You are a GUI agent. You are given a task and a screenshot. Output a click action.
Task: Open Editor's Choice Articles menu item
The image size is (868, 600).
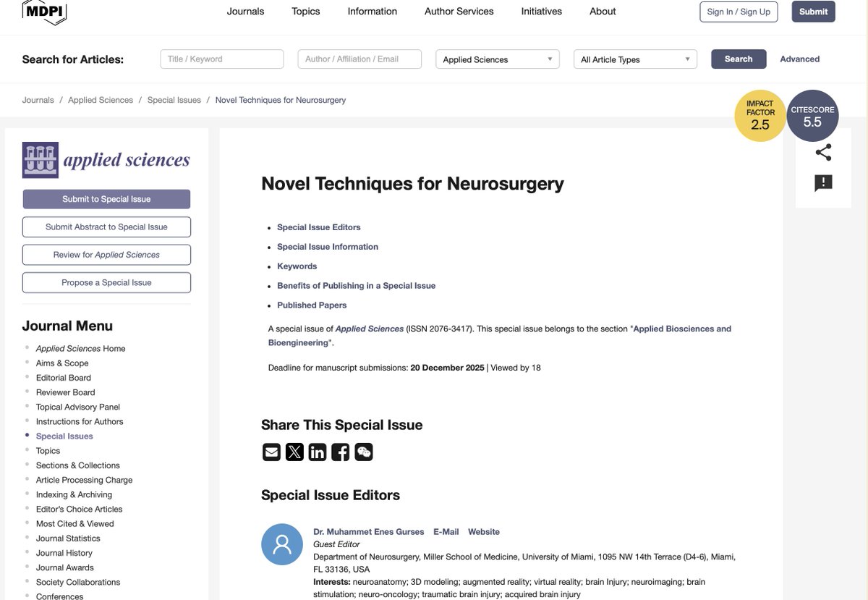coord(80,510)
